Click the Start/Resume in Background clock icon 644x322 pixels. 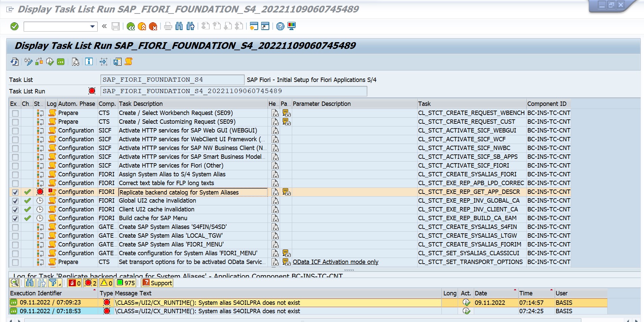coord(50,61)
